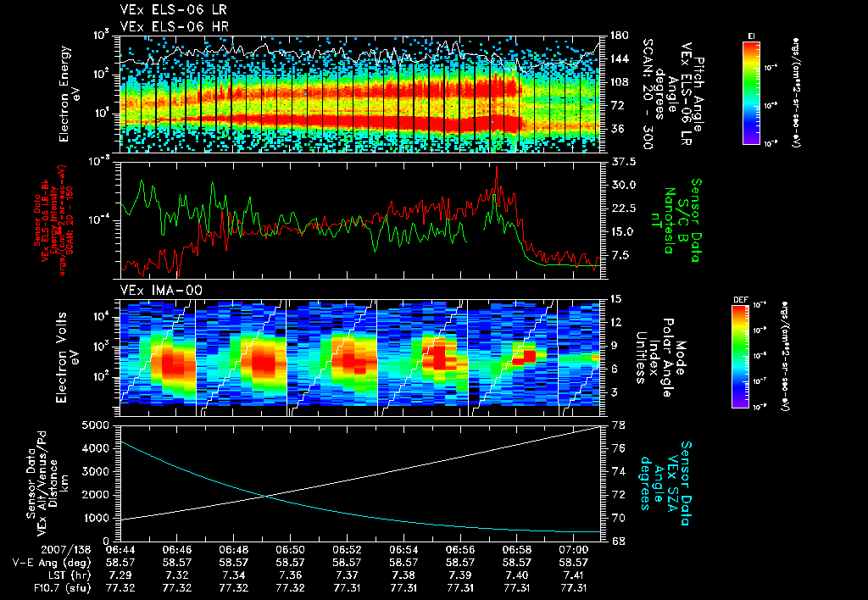The width and height of the screenshot is (868, 600).
Task: Click the altitude tick "3000"
Action: click(96, 471)
